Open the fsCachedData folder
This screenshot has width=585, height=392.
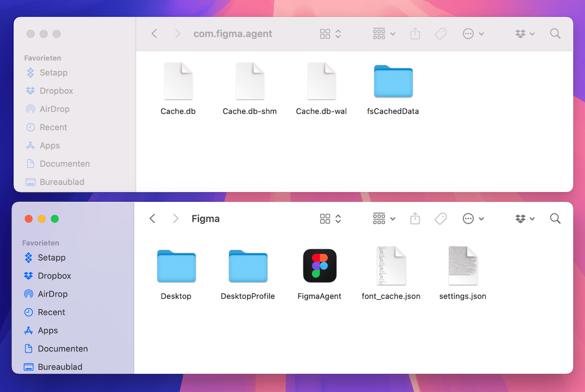pyautogui.click(x=393, y=81)
